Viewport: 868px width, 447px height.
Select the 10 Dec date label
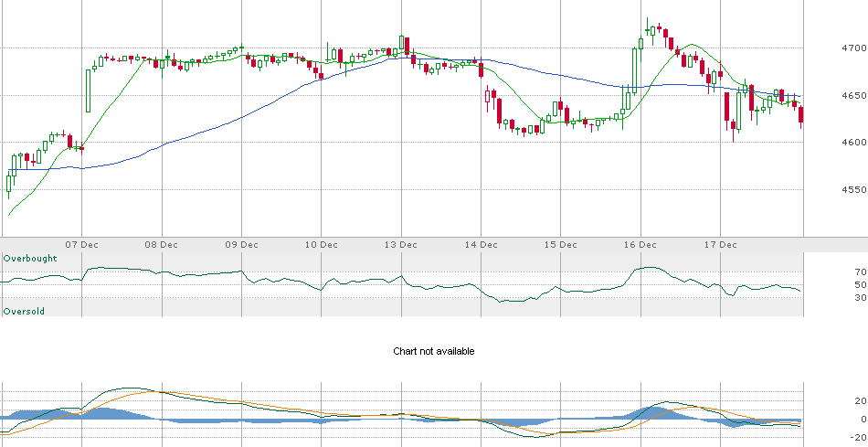click(x=322, y=244)
